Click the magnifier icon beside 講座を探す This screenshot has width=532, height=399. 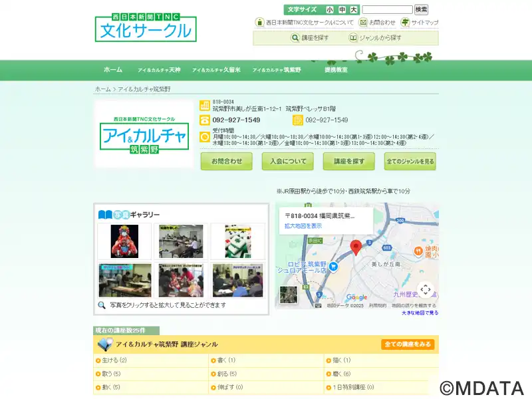pos(295,38)
